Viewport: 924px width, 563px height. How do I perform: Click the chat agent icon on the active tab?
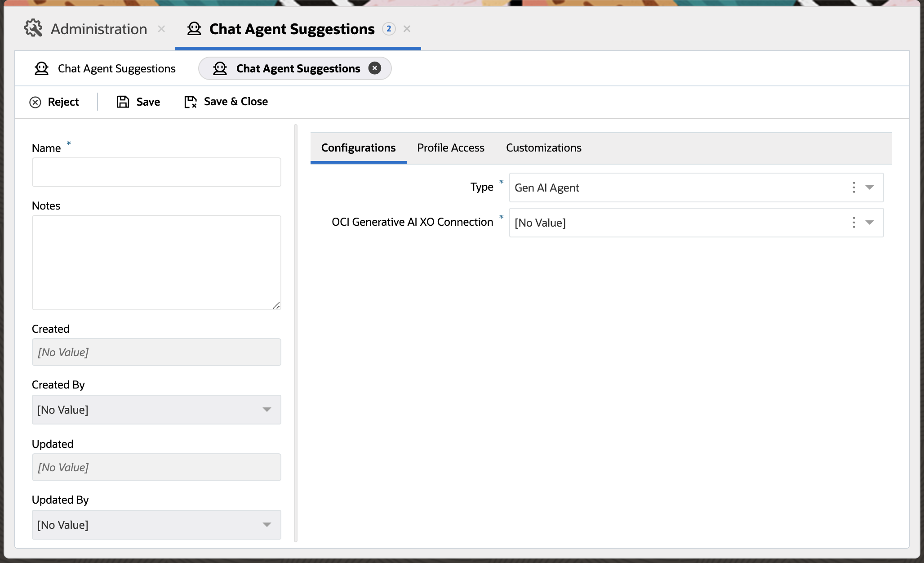[194, 28]
